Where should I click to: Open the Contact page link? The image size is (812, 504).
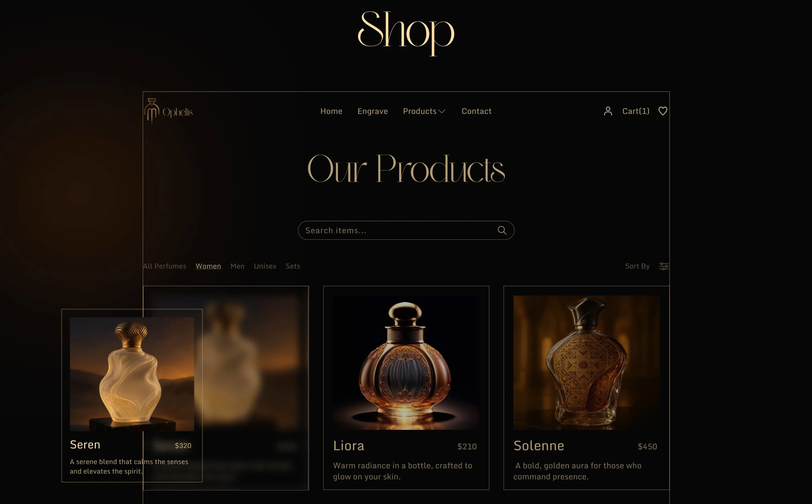pos(476,111)
